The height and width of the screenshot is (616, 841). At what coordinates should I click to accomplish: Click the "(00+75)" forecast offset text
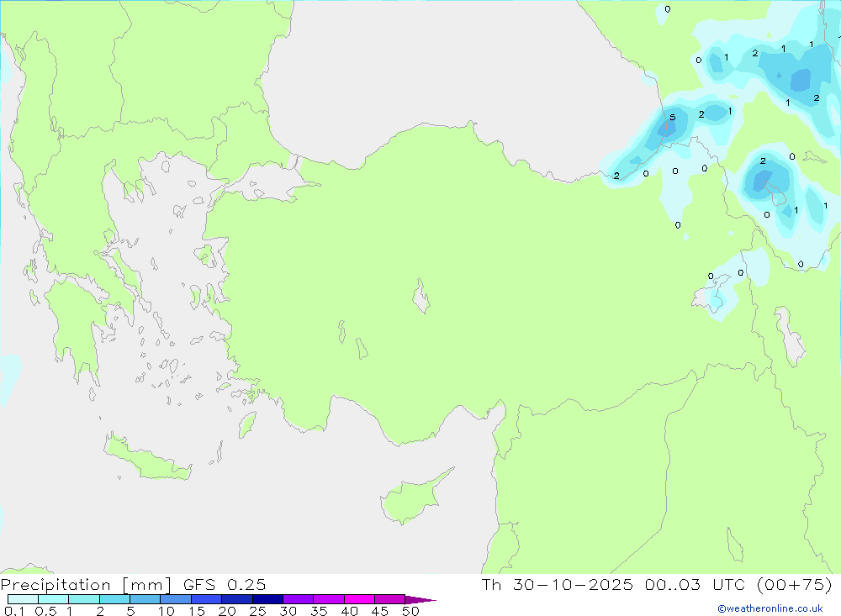coord(795,584)
